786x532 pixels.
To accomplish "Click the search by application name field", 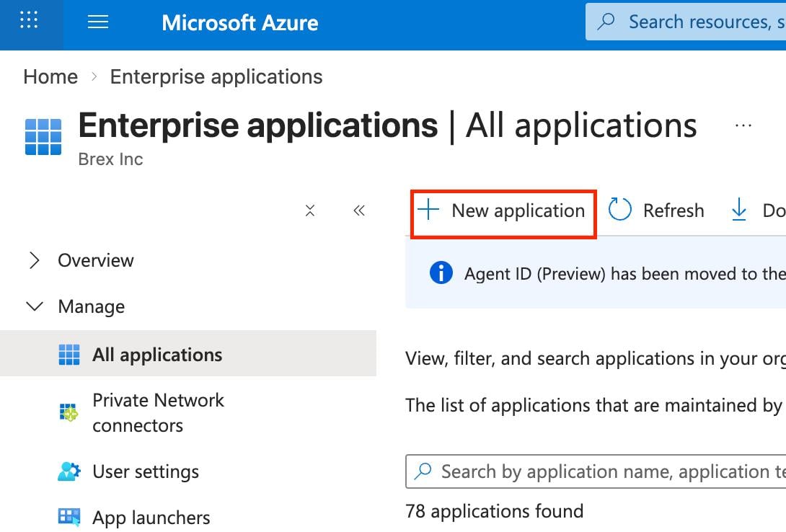I will pos(606,472).
